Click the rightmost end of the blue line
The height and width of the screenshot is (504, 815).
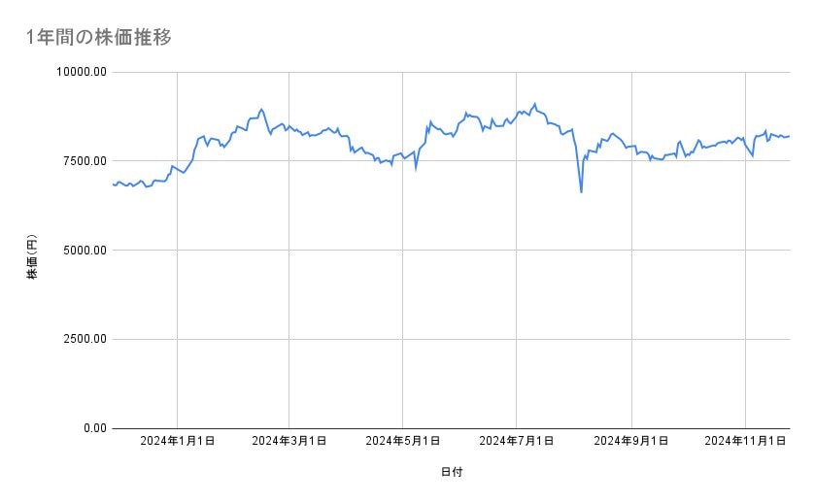pos(790,136)
